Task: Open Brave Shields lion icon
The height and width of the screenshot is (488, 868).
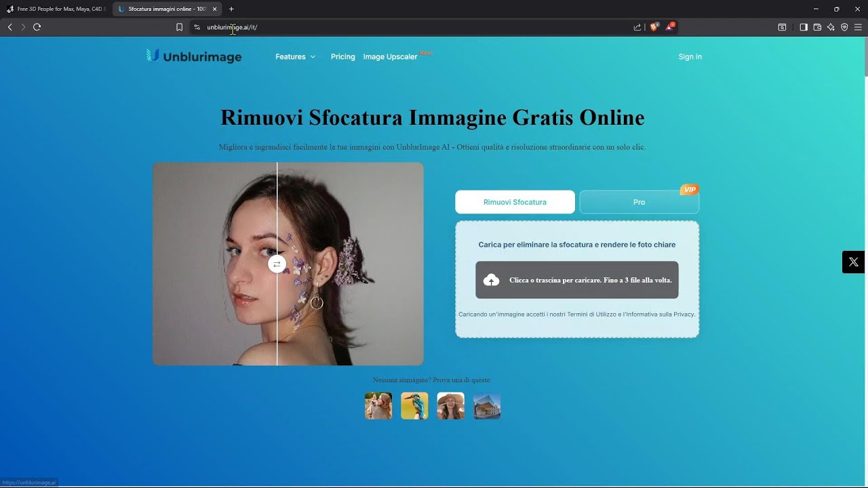Action: [x=654, y=27]
